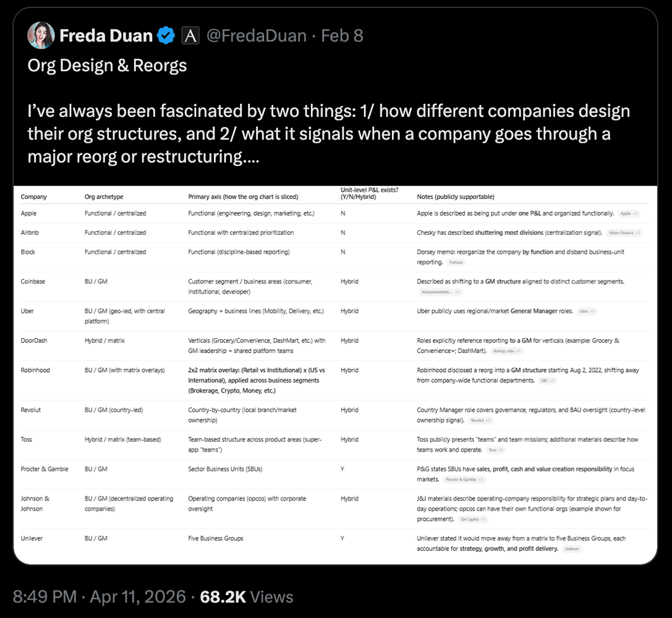Click Freda Duan's profile avatar
The image size is (672, 618).
(41, 36)
